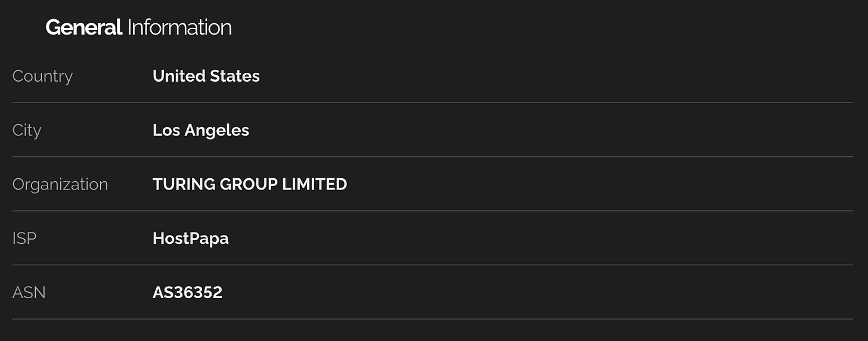
Task: Click the divider line below City row
Action: pyautogui.click(x=433, y=157)
